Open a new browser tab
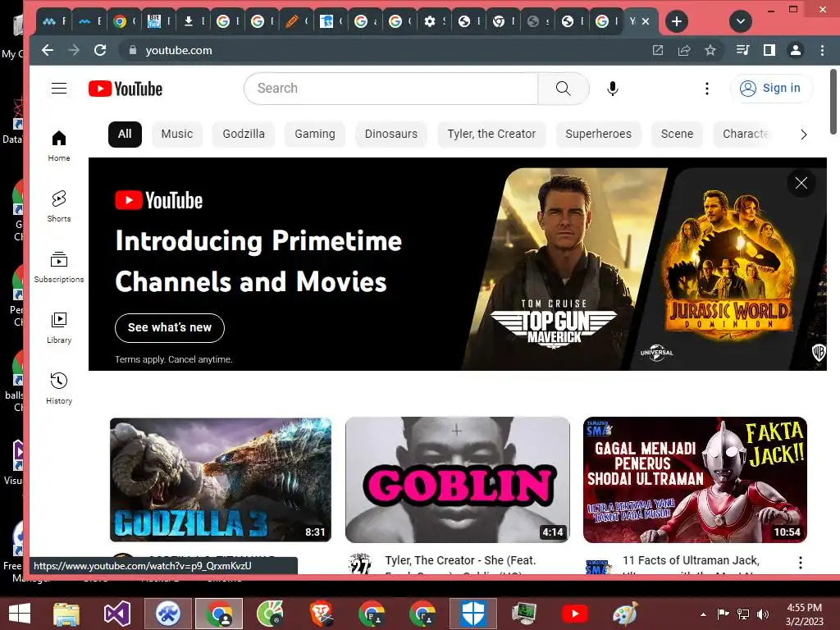840x630 pixels. (x=677, y=21)
